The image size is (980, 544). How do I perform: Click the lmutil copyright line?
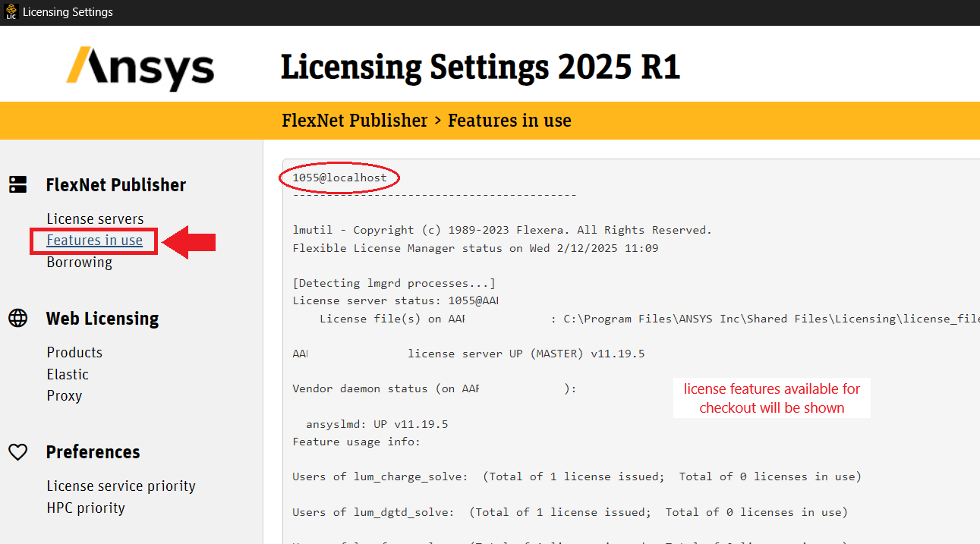click(x=502, y=230)
